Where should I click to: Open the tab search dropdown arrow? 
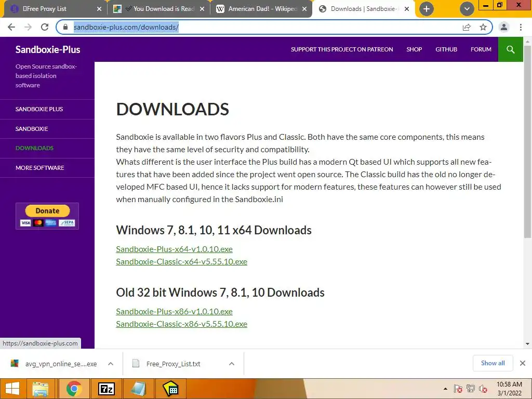tap(467, 9)
